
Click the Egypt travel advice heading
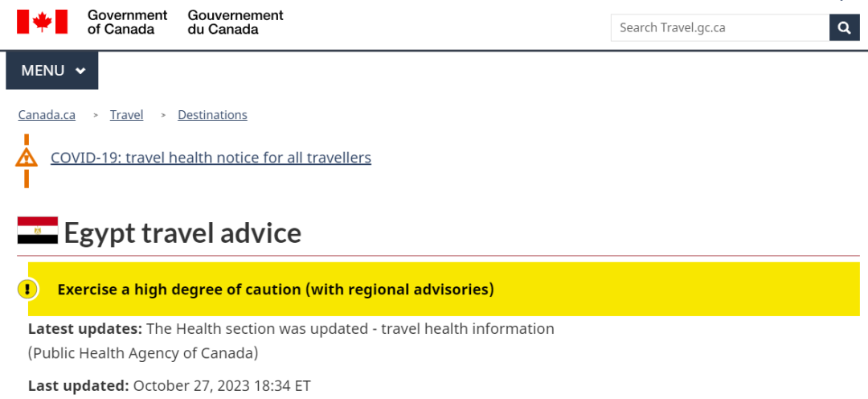pyautogui.click(x=182, y=232)
